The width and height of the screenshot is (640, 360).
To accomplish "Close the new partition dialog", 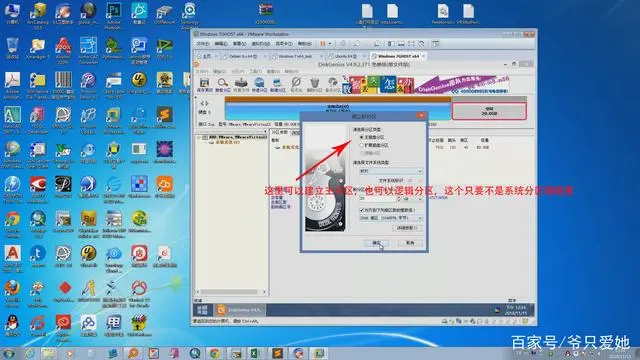I will click(421, 116).
